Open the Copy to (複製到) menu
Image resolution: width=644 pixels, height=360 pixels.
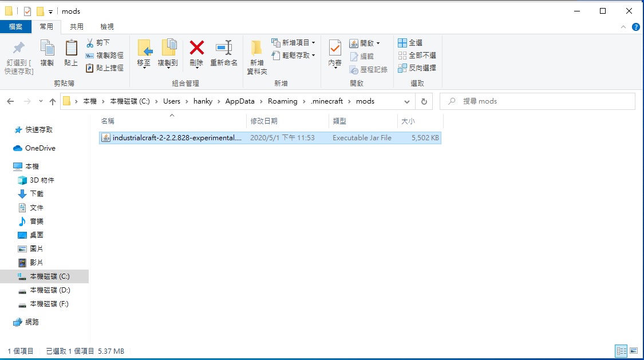point(168,54)
